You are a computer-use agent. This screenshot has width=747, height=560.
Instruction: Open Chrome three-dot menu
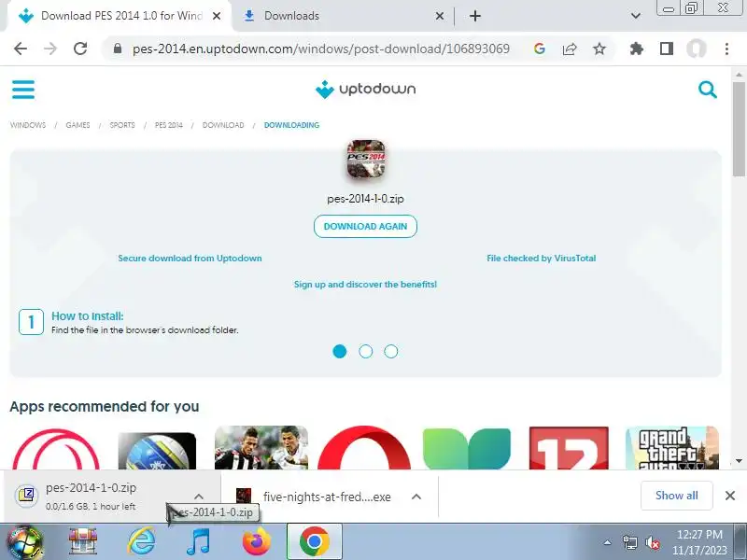coord(726,49)
